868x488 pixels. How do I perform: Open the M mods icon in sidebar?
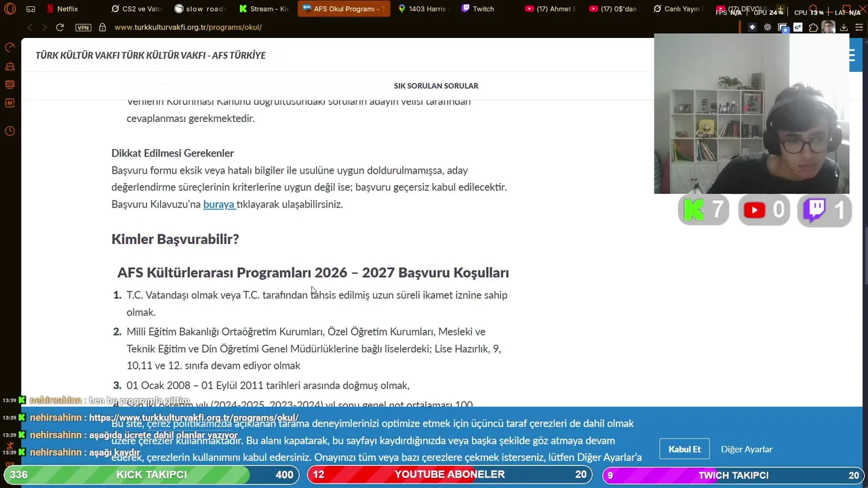pyautogui.click(x=9, y=103)
